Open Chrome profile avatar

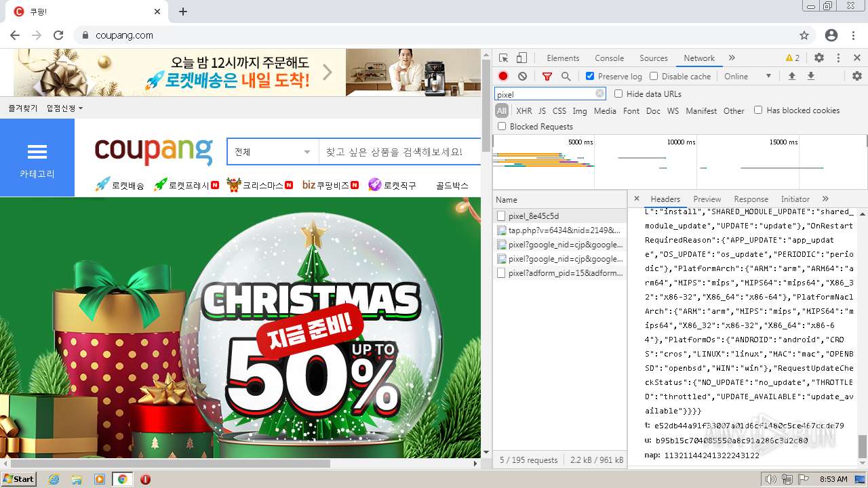pos(831,35)
